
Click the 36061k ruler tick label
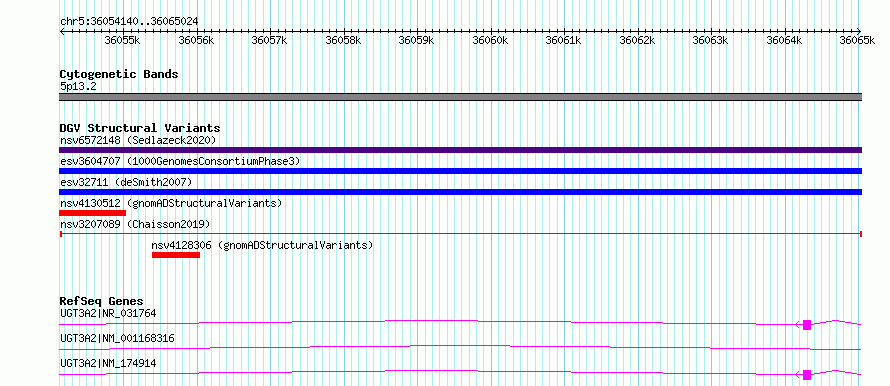[x=564, y=40]
